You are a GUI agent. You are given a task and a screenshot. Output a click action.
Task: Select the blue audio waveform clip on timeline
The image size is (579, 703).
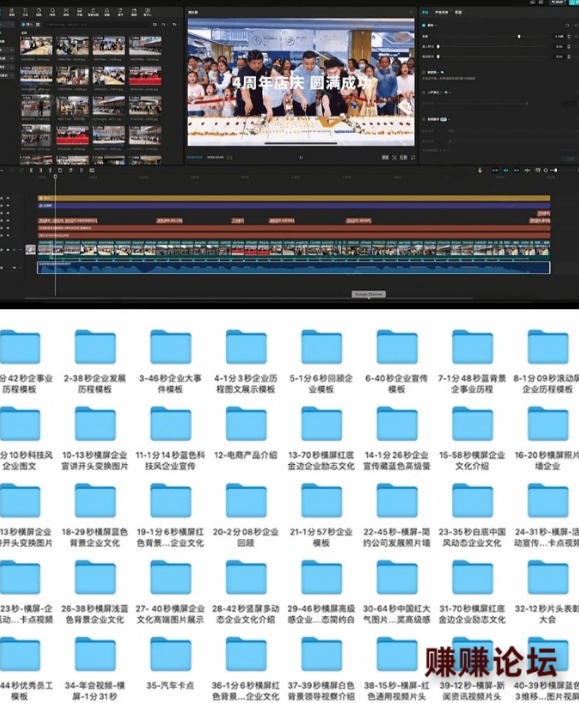(294, 268)
